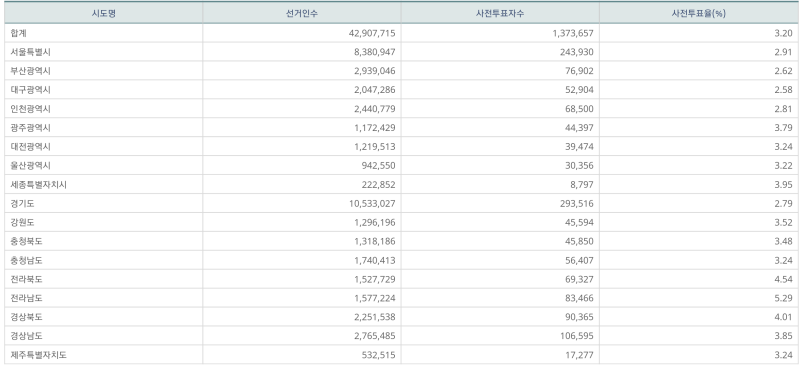Screen dimensions: 800x369
Task: Click Busan voter count 2,939,046
Action: point(374,71)
